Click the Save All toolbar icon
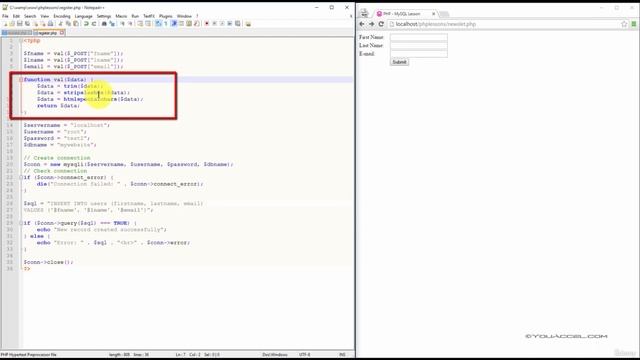This screenshot has height=360, width=640. [27, 24]
